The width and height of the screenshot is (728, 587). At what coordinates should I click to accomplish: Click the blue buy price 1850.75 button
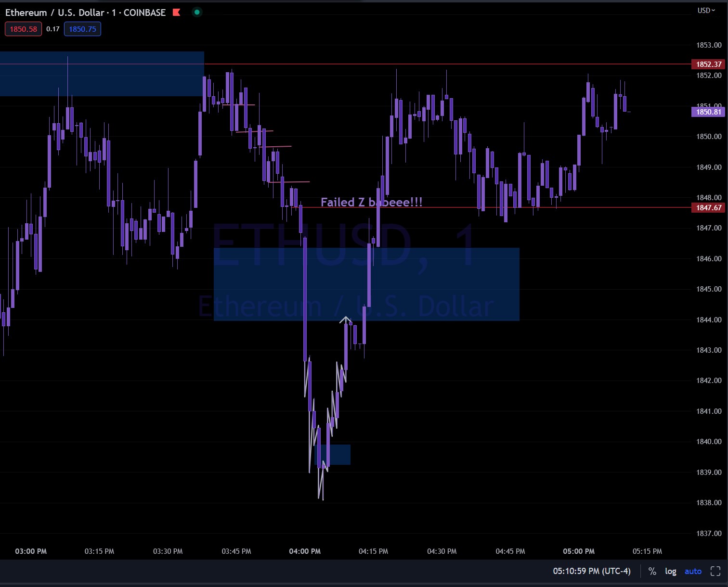(82, 29)
